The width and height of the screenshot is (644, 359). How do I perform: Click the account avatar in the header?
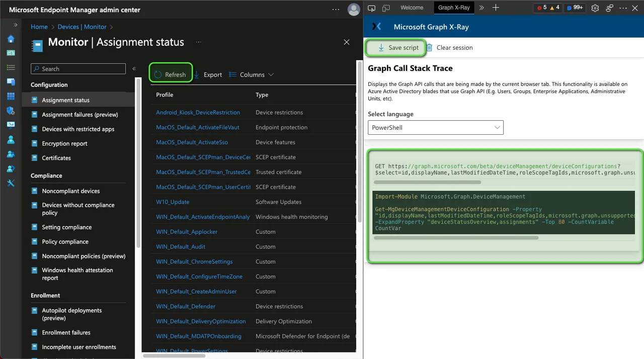pos(354,10)
